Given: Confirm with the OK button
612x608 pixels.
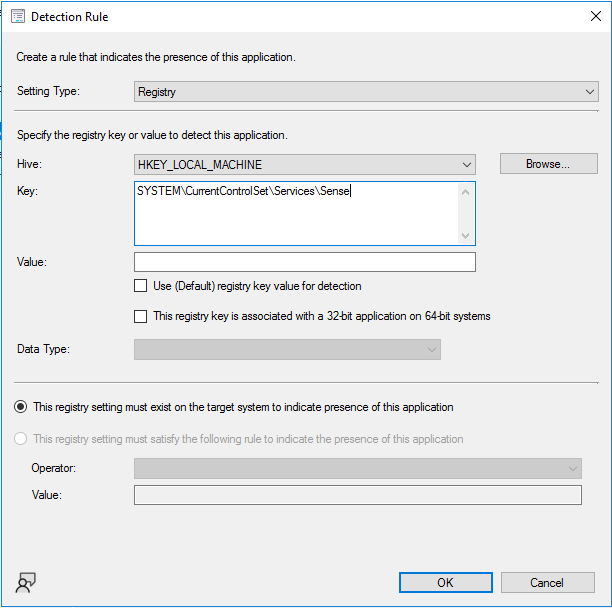Looking at the screenshot, I should click(445, 583).
